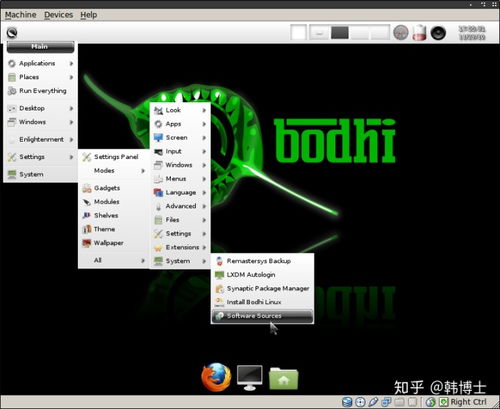Click the CPU temperature gauge gadget
The height and width of the screenshot is (409, 500).
(401, 33)
